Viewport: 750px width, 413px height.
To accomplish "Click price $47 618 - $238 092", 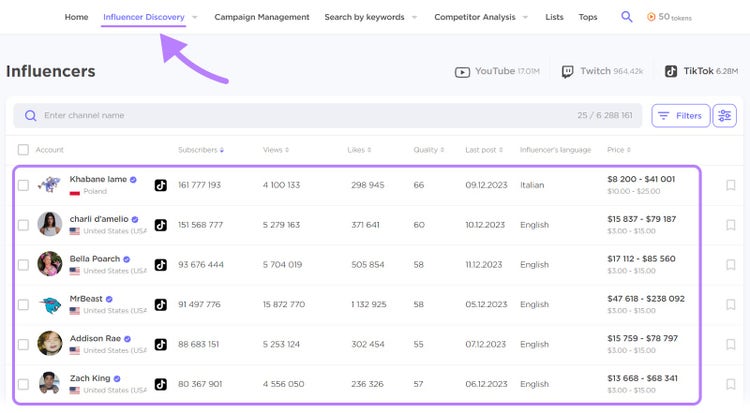I will pyautogui.click(x=646, y=299).
